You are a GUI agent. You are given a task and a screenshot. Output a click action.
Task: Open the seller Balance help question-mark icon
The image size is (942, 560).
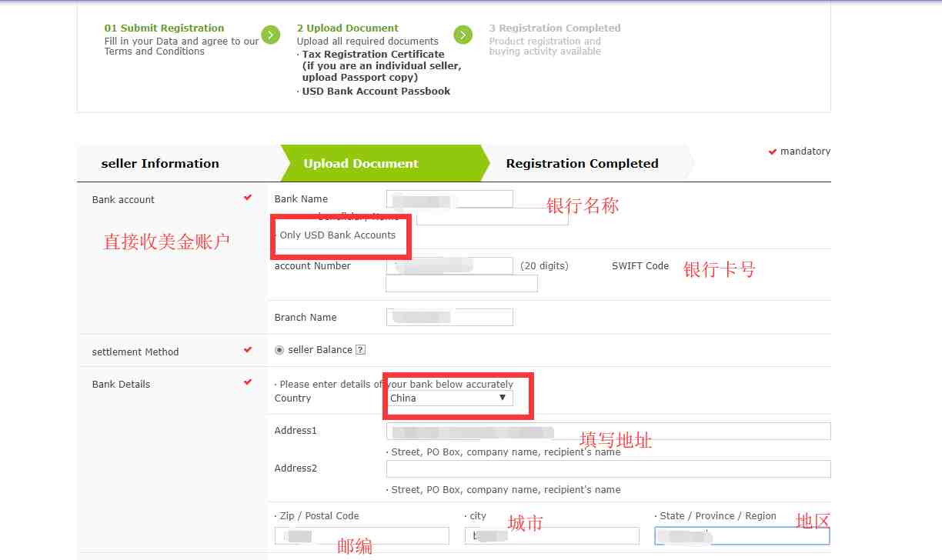[x=360, y=350]
